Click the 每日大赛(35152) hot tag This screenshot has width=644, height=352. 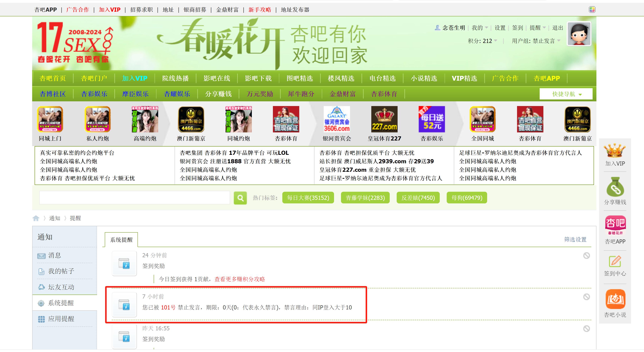tap(308, 198)
